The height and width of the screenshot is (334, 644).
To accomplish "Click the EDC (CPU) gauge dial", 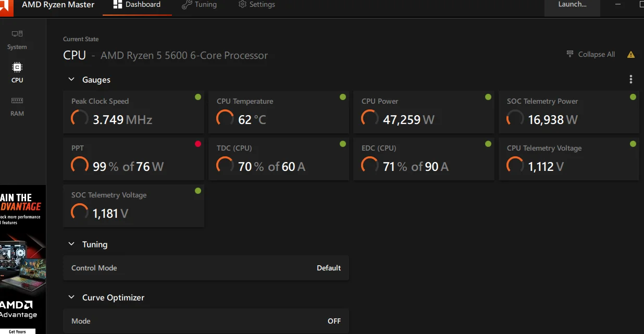I will pyautogui.click(x=370, y=165).
